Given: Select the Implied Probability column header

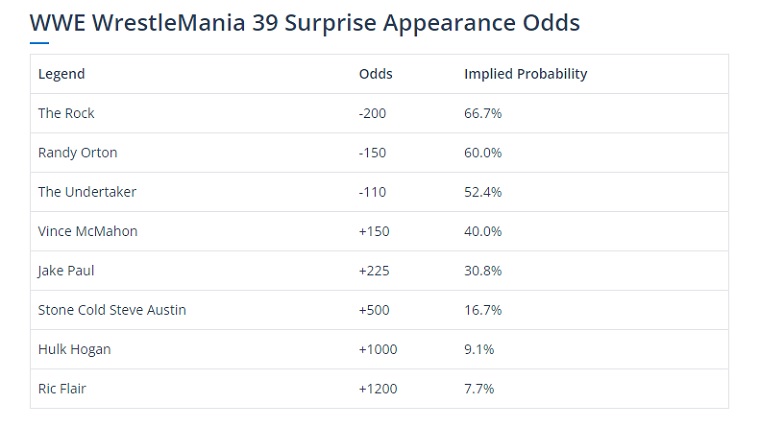Looking at the screenshot, I should [x=525, y=74].
